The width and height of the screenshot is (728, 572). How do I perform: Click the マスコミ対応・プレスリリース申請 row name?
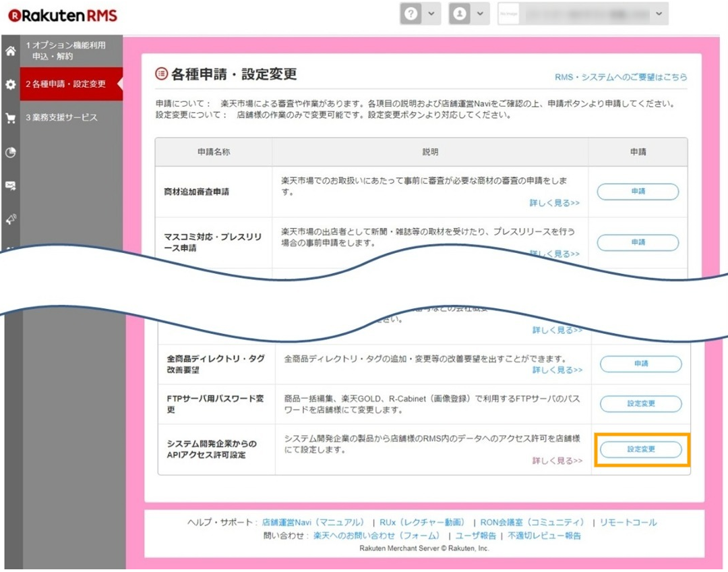pyautogui.click(x=212, y=243)
